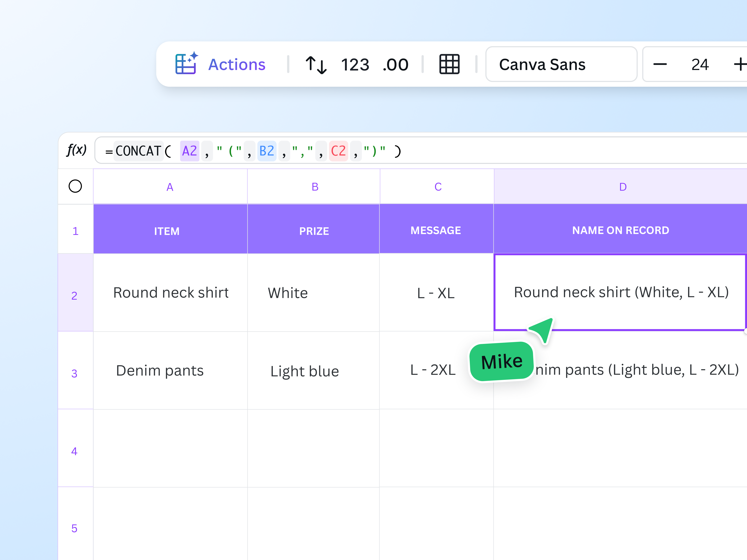Image resolution: width=747 pixels, height=560 pixels.
Task: Select the 'L - XL' cell
Action: point(437,293)
